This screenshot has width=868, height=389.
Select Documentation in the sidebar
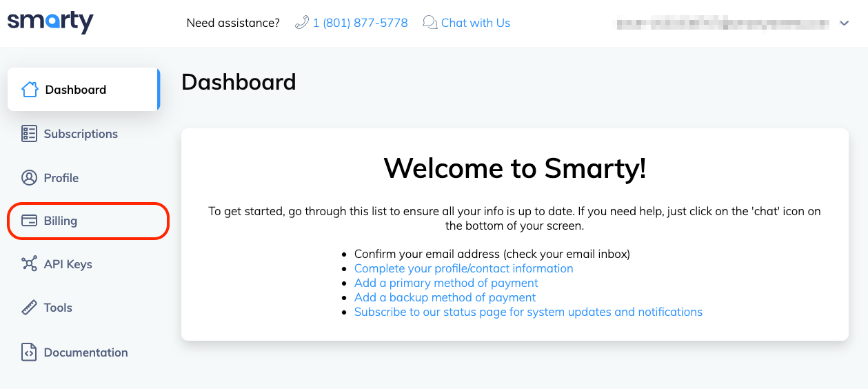click(85, 352)
